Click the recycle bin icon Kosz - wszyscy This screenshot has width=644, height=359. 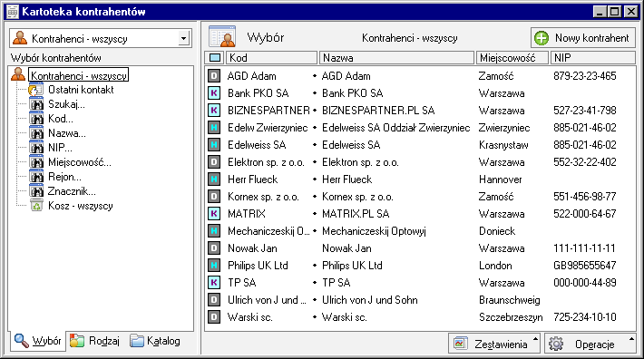pos(36,206)
